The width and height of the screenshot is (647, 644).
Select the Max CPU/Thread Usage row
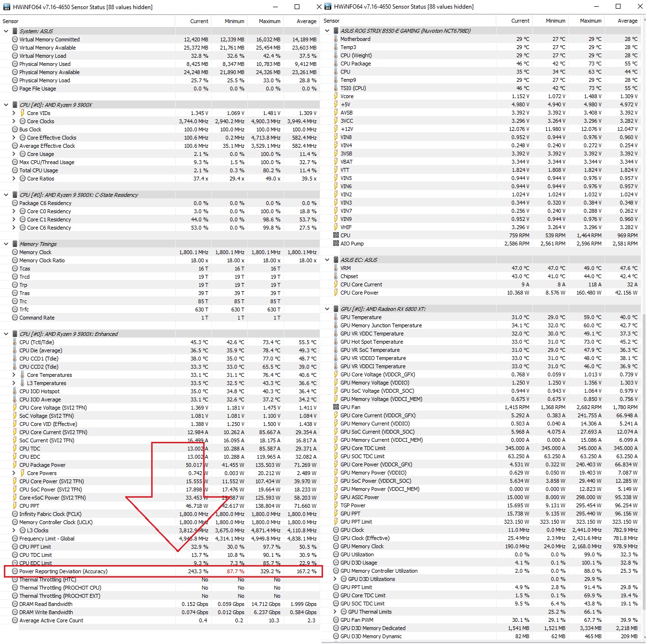(x=160, y=162)
